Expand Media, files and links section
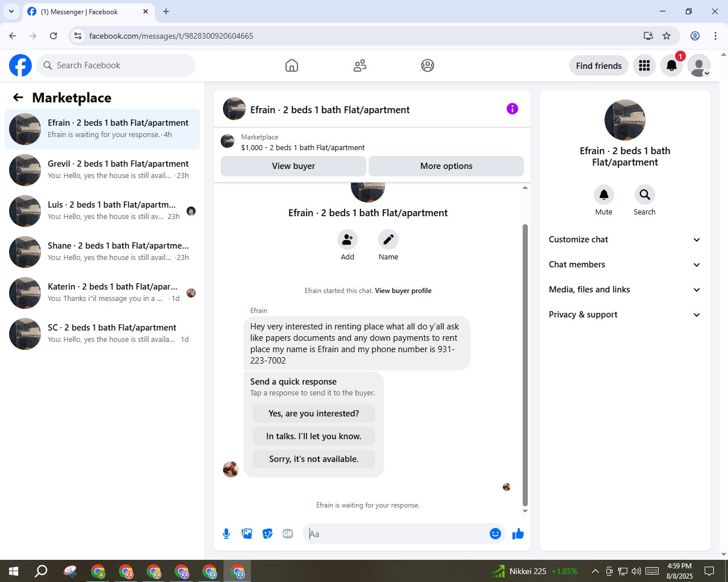Screen dimensions: 728x582 coord(625,290)
